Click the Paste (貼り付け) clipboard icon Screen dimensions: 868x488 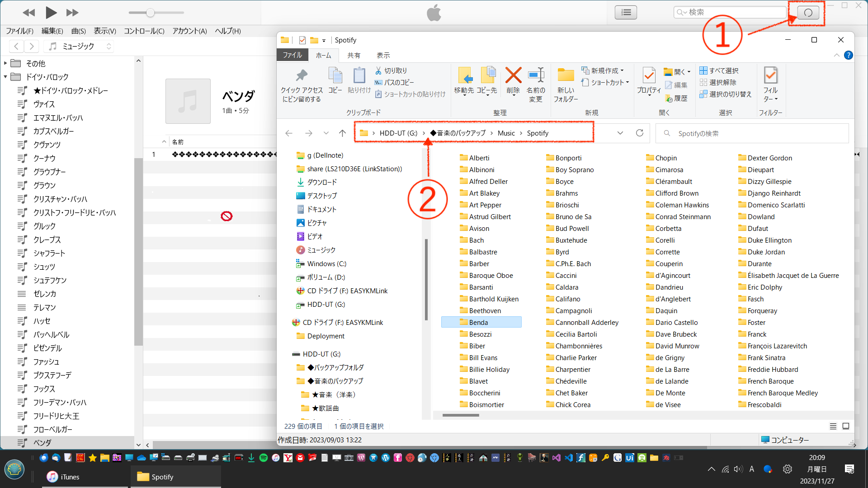359,75
